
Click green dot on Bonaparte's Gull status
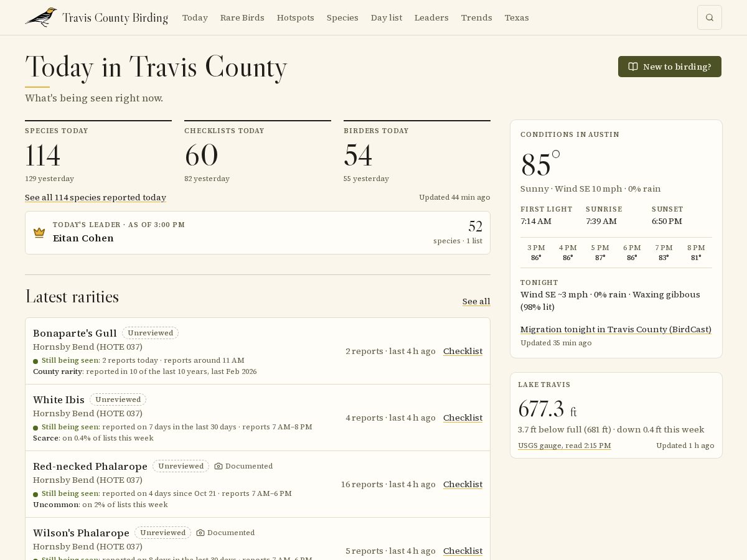35,361
